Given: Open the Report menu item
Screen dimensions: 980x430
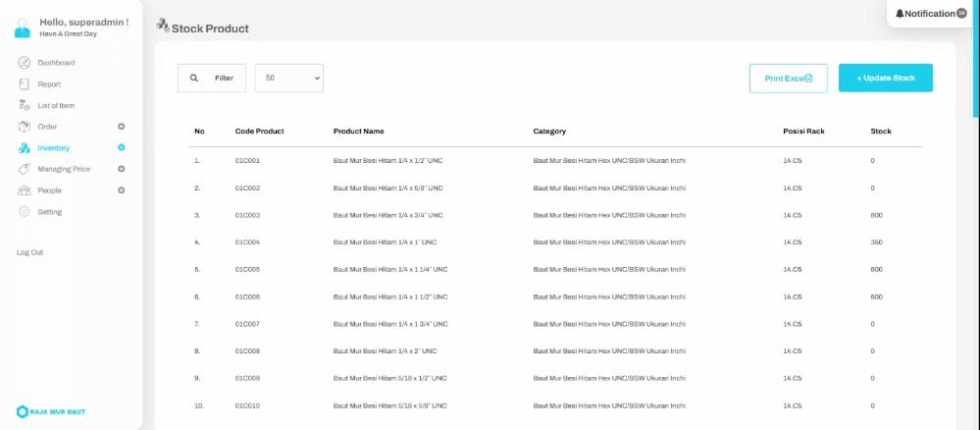Looking at the screenshot, I should point(49,84).
